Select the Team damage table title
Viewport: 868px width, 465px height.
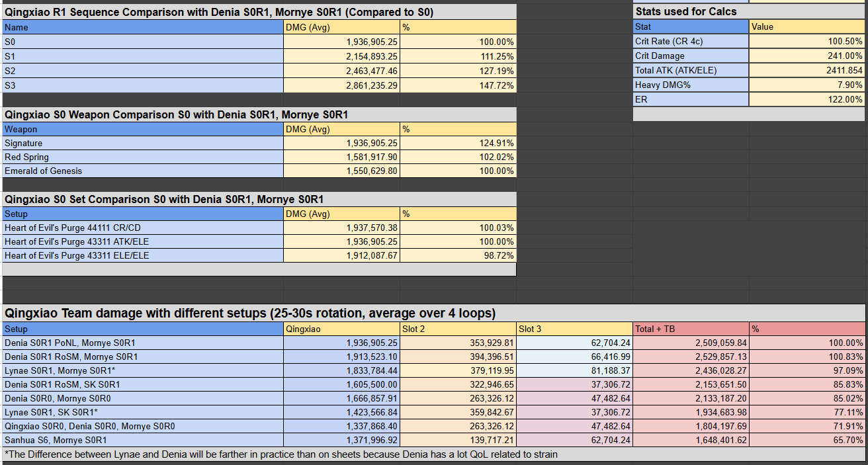pyautogui.click(x=434, y=314)
